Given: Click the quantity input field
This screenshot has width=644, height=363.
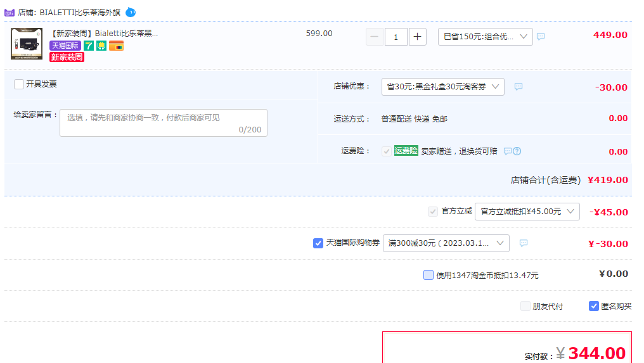Looking at the screenshot, I should [x=396, y=37].
